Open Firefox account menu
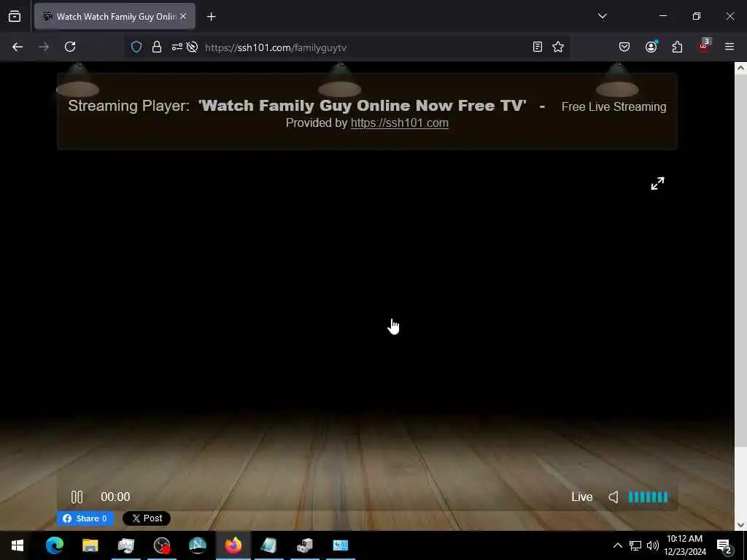747x560 pixels. [651, 47]
